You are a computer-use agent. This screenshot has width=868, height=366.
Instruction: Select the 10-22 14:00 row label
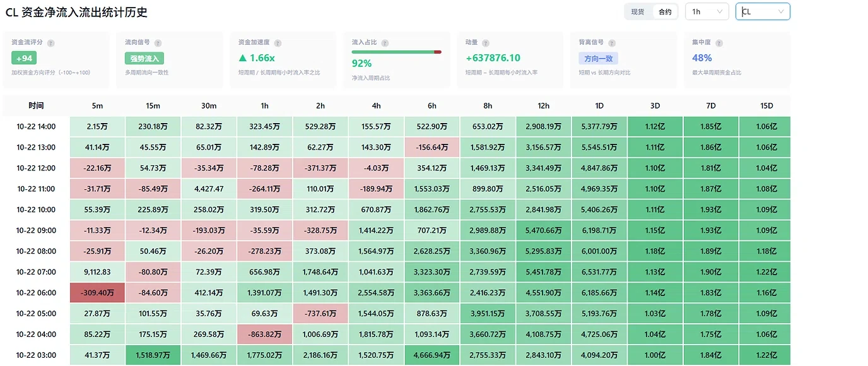coord(36,127)
